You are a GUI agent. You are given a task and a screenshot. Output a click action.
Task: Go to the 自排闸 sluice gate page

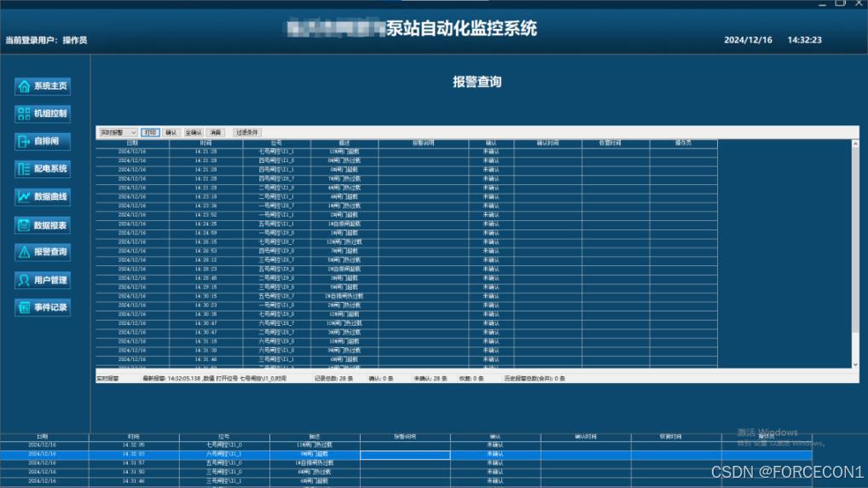click(x=43, y=142)
